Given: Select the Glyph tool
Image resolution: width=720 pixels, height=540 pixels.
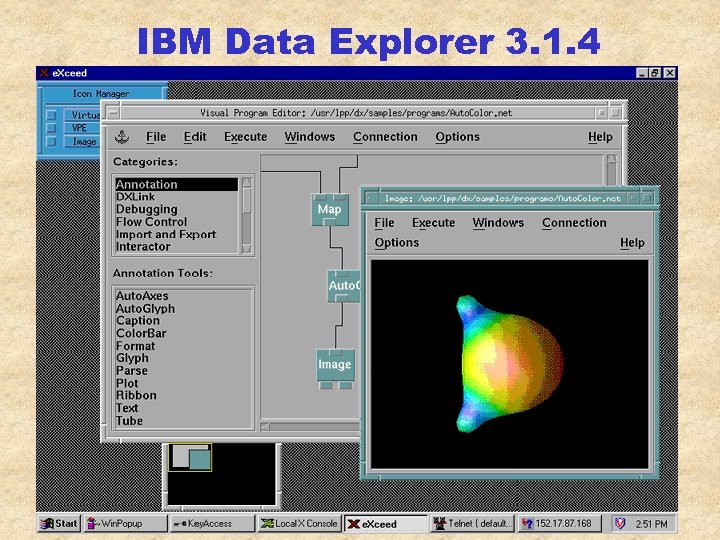Looking at the screenshot, I should (132, 358).
